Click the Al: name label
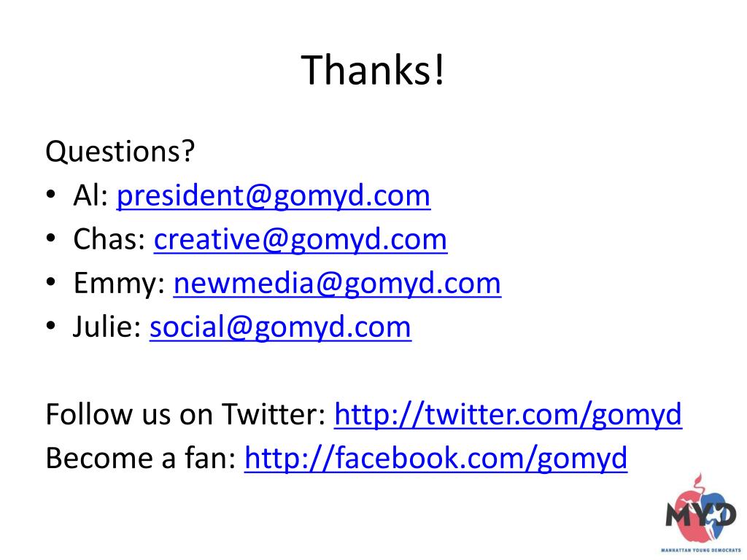Image resolution: width=747 pixels, height=560 pixels. coord(90,195)
